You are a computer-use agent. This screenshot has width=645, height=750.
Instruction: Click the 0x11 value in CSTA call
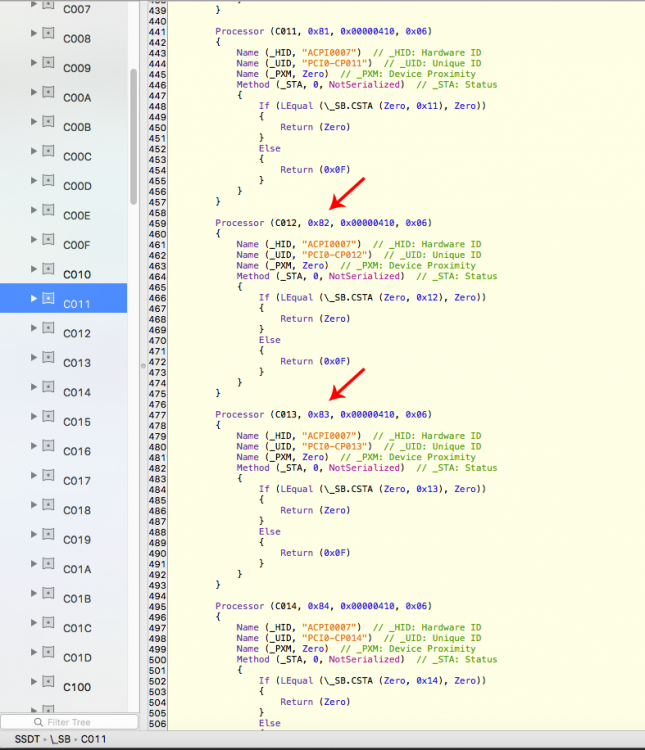point(427,106)
